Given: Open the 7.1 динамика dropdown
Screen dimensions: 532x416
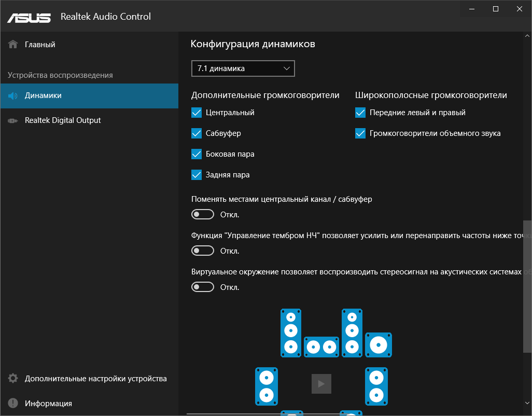Looking at the screenshot, I should click(x=243, y=68).
